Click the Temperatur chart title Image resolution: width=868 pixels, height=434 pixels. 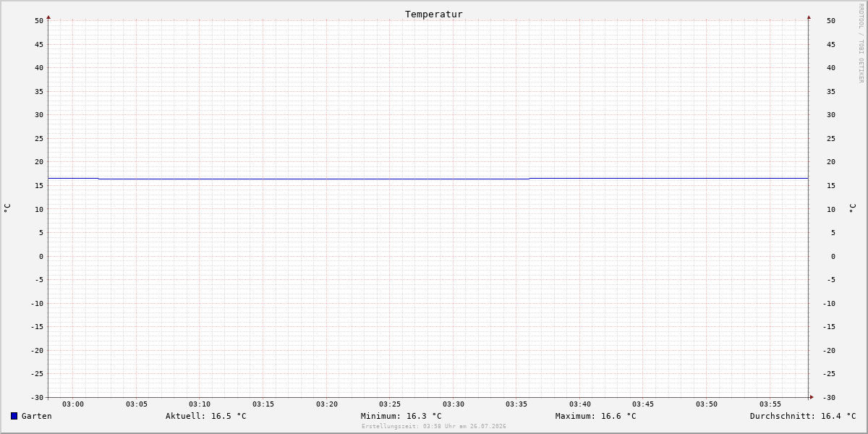434,14
